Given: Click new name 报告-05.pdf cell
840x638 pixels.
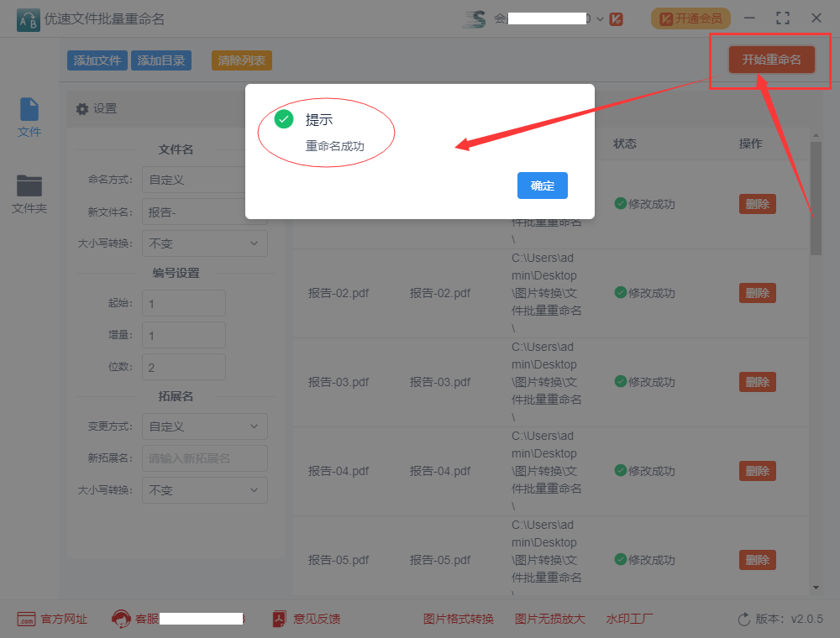Looking at the screenshot, I should click(x=440, y=560).
